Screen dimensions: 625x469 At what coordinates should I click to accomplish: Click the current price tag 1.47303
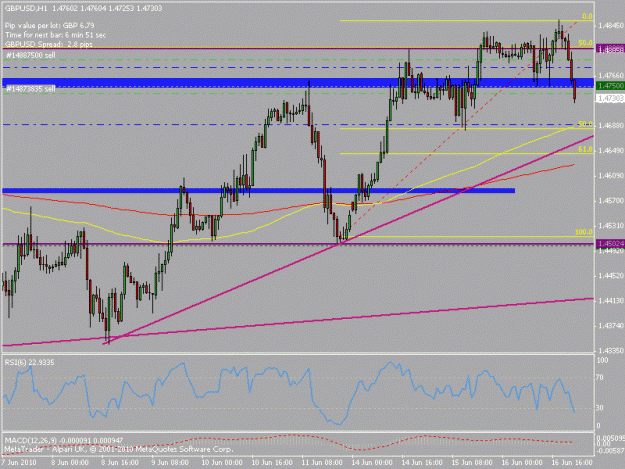click(x=610, y=98)
